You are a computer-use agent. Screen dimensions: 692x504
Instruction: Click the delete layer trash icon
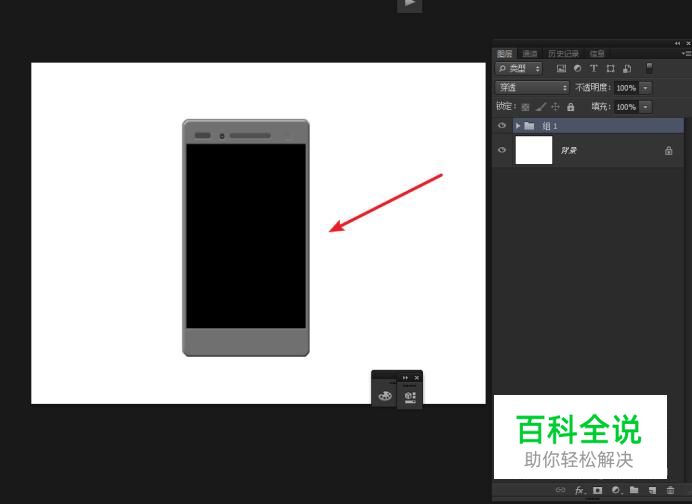[670, 490]
